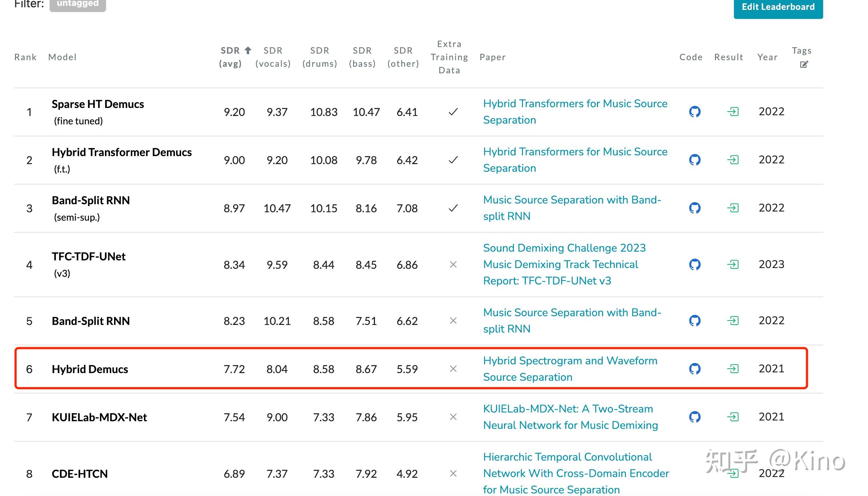
Task: Open GitHub code icon for KUIELab-MDX-Net
Action: (695, 417)
